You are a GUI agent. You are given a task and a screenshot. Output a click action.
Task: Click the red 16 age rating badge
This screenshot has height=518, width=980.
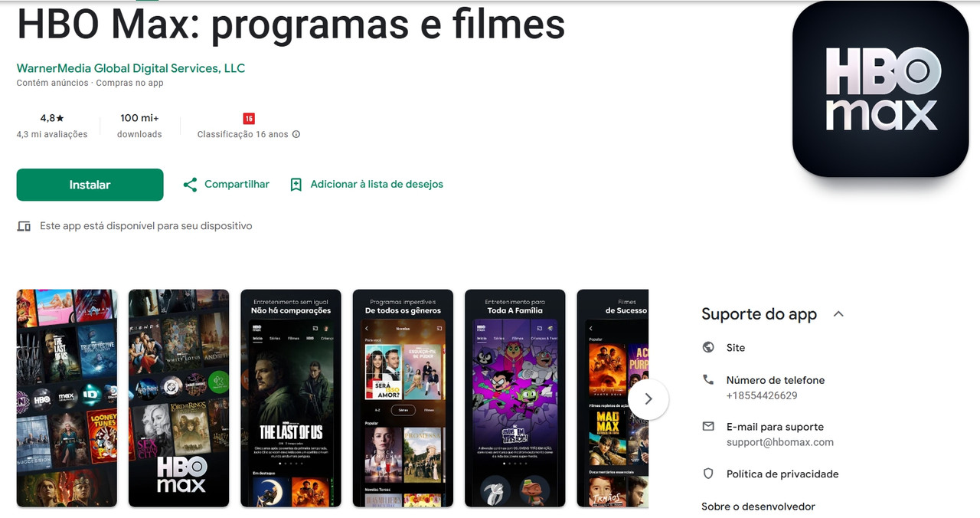click(249, 118)
